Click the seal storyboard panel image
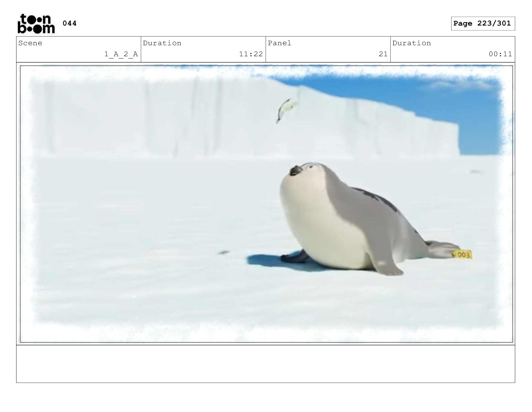The width and height of the screenshot is (532, 412). click(266, 204)
